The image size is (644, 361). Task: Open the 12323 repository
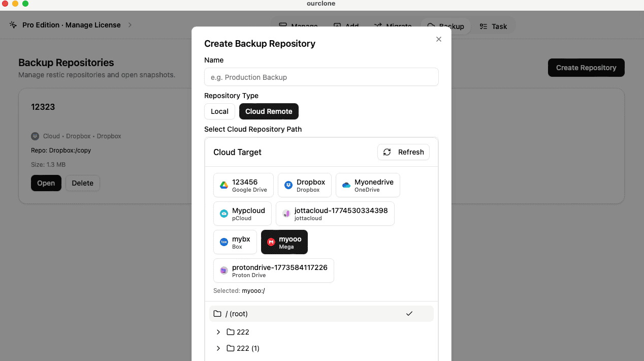46,183
